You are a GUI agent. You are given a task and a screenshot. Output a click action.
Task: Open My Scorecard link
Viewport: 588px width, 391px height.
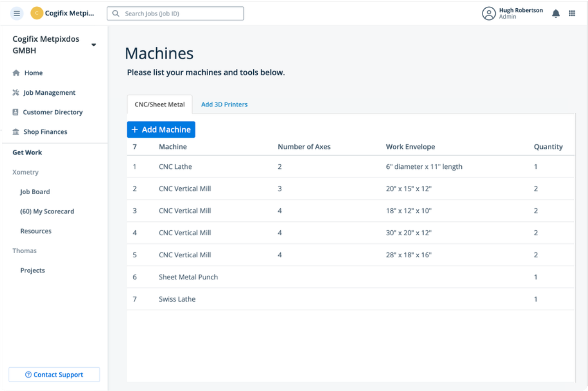47,211
